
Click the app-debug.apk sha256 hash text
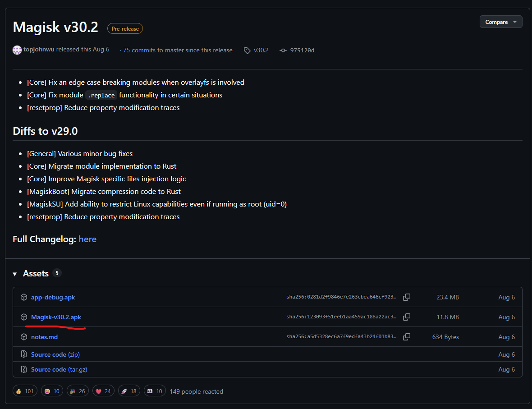click(x=341, y=297)
